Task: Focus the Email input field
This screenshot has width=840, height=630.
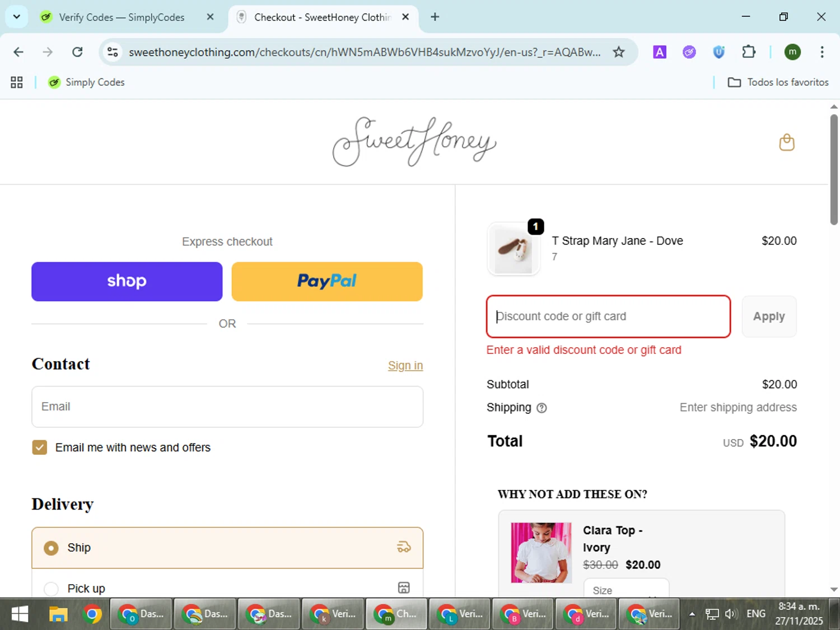Action: pyautogui.click(x=227, y=407)
